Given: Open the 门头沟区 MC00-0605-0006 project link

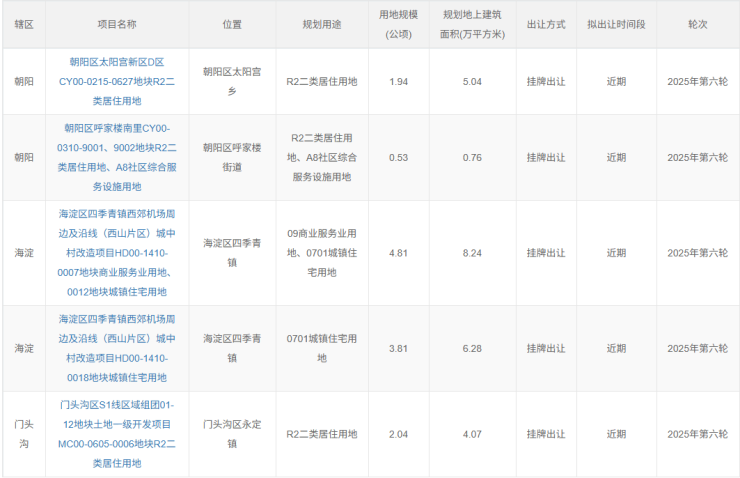Looking at the screenshot, I should [x=118, y=434].
